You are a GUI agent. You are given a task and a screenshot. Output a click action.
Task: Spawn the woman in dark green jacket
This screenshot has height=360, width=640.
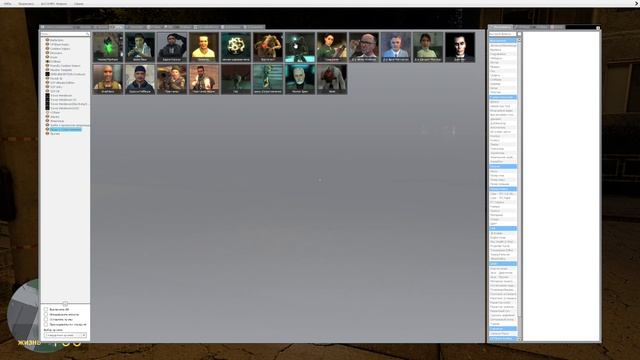332,47
